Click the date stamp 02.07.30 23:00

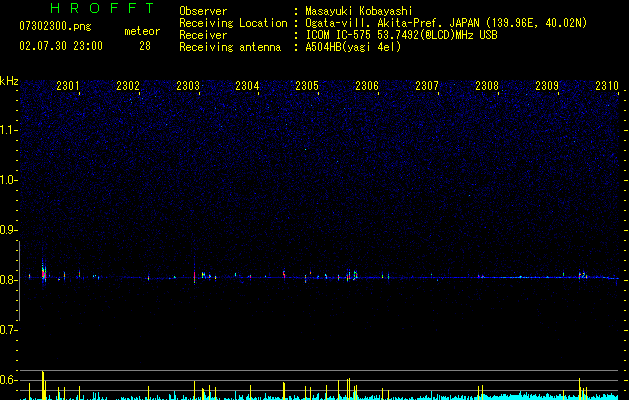61,46
